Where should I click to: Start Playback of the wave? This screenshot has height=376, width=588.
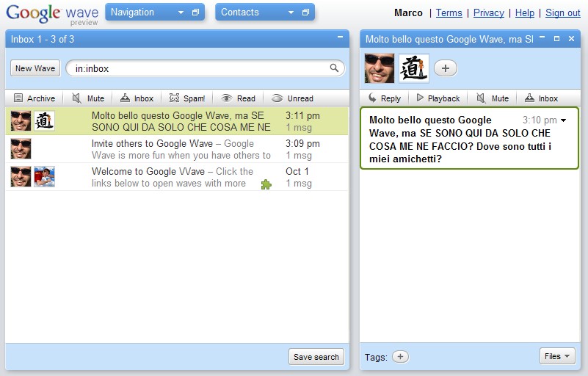(438, 98)
